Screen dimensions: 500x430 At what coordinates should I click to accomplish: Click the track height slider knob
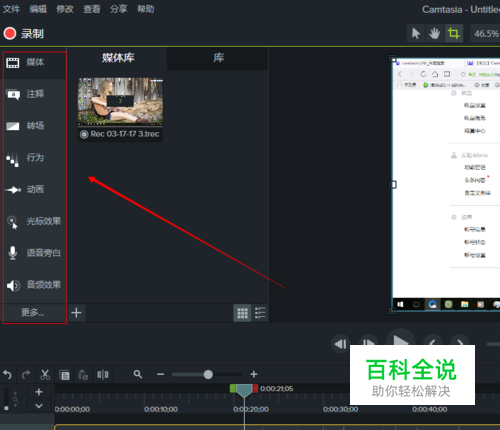pyautogui.click(x=6, y=408)
